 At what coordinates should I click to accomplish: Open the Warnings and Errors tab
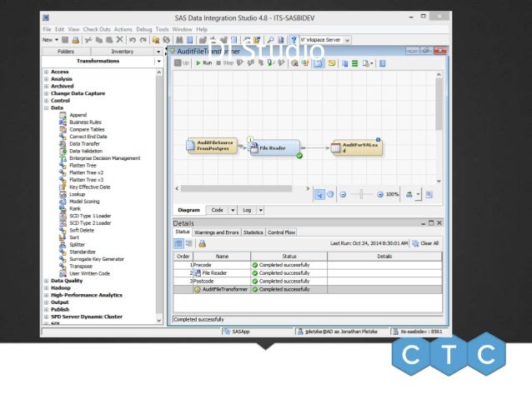click(217, 232)
